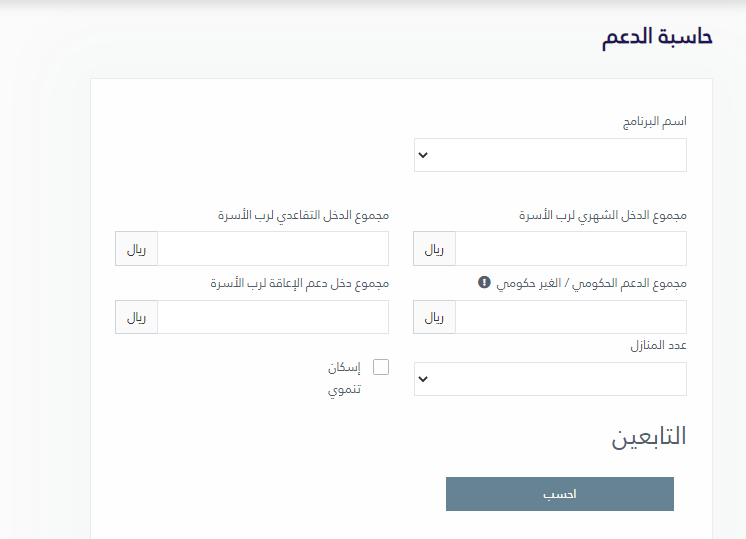Click the احسب calculate button

[x=559, y=494]
